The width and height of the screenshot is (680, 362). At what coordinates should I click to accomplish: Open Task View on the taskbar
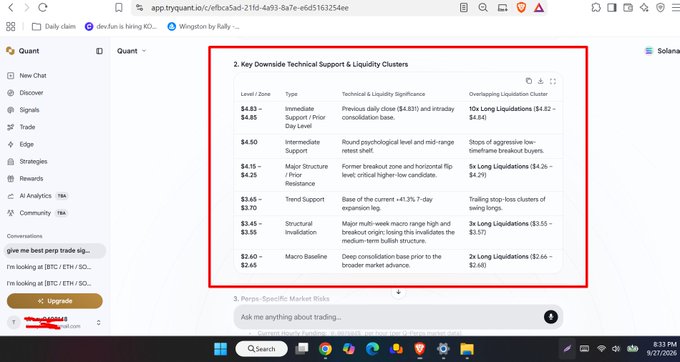[x=302, y=349]
